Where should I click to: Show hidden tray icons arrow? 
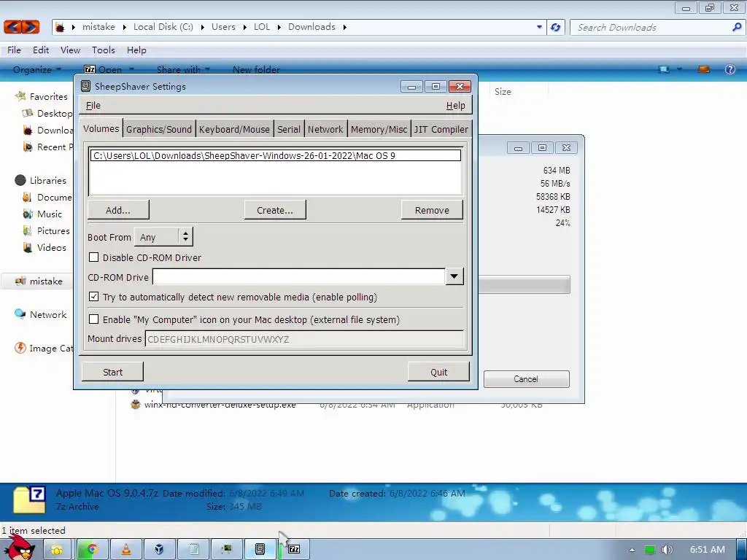click(x=632, y=550)
